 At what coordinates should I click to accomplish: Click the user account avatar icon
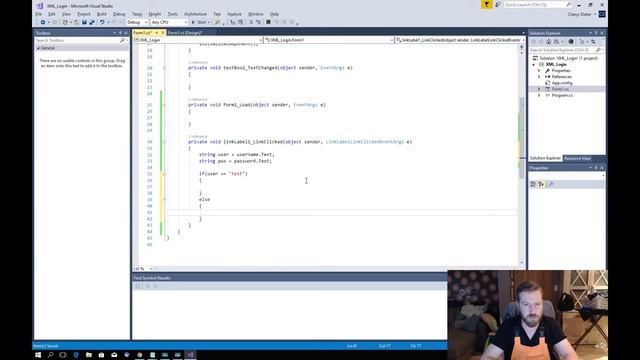(602, 14)
